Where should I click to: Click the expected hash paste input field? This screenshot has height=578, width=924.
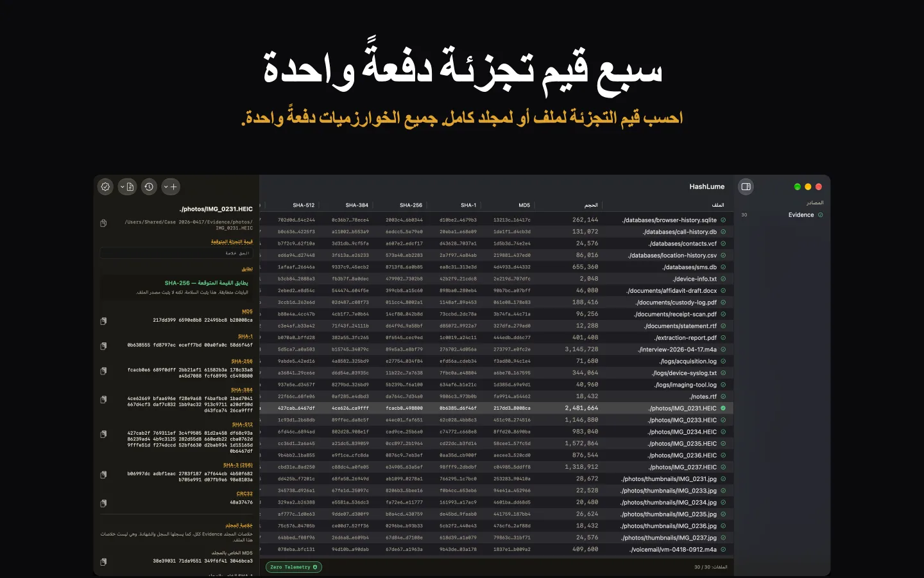(175, 253)
